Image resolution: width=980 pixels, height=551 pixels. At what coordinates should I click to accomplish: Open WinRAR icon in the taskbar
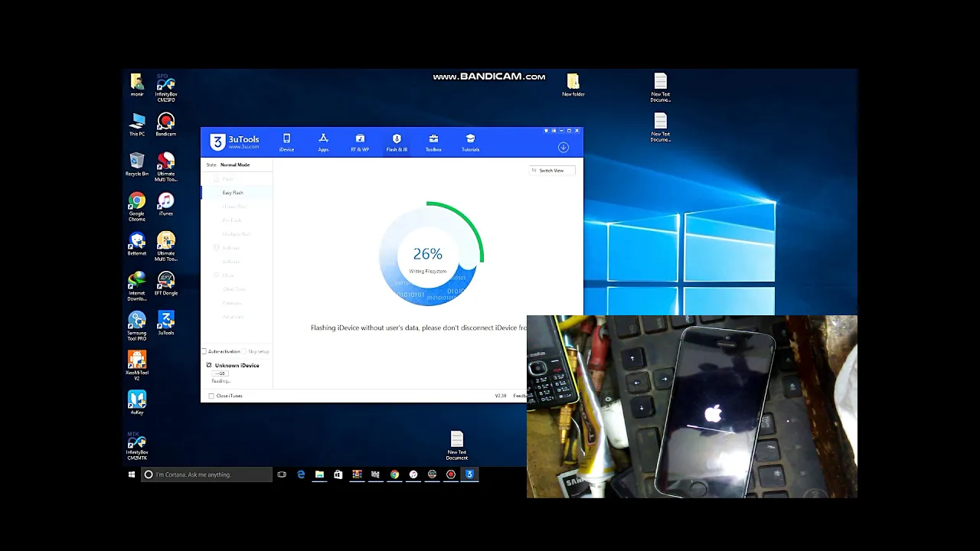(x=357, y=474)
